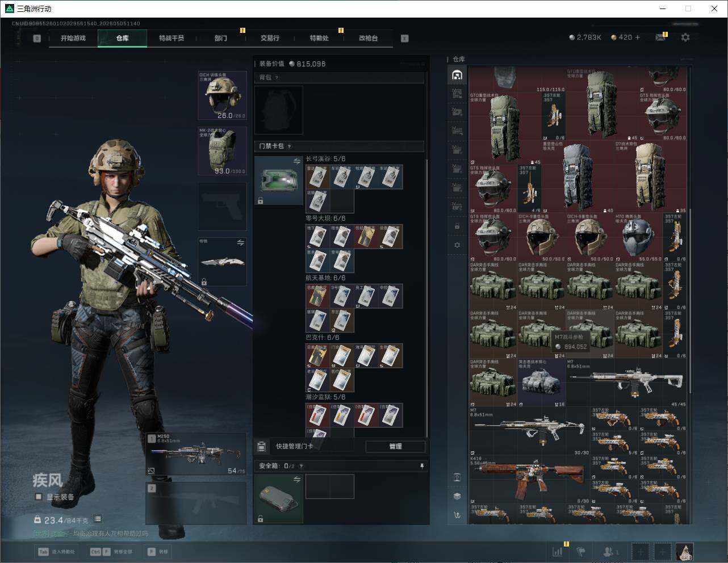This screenshot has height=563, width=728.
Task: Click the layers stack icon in warehouse sidebar
Action: 457,496
